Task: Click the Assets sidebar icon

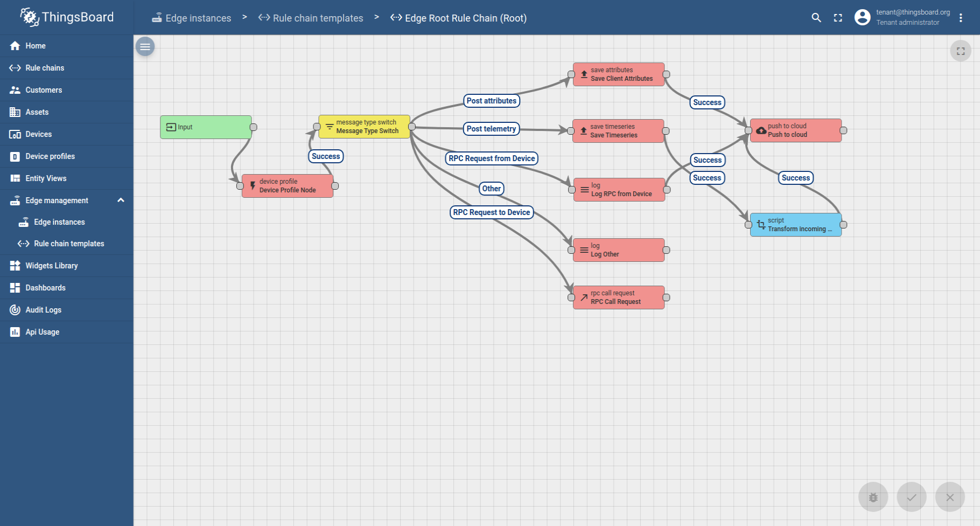Action: click(15, 112)
